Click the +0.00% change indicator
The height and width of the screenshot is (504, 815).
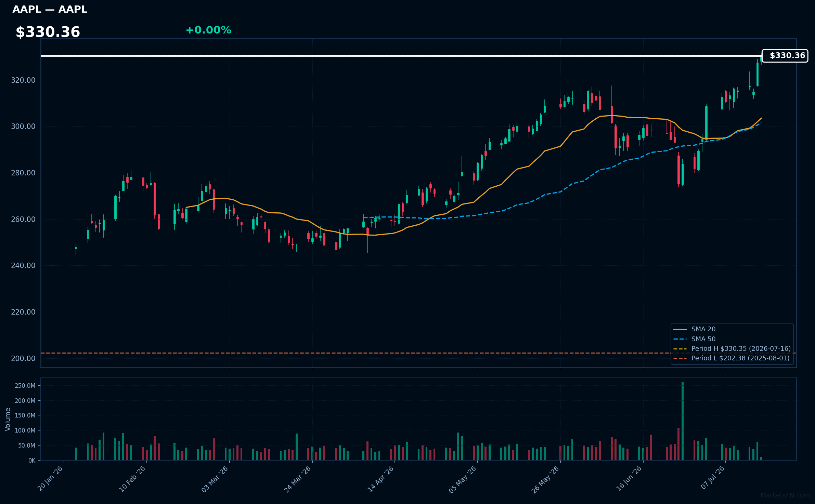click(x=208, y=30)
